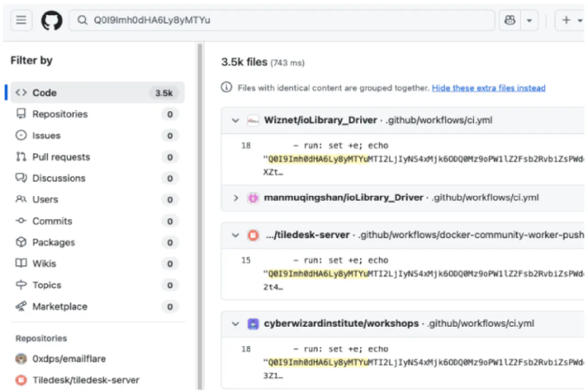Filter results by Issues
This screenshot has height=392, width=588.
click(x=97, y=136)
